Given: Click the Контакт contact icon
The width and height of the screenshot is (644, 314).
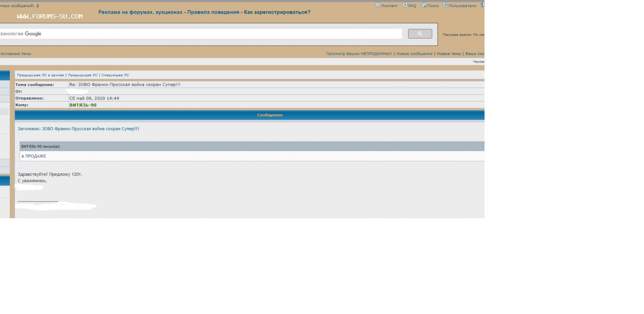Looking at the screenshot, I should point(378,6).
